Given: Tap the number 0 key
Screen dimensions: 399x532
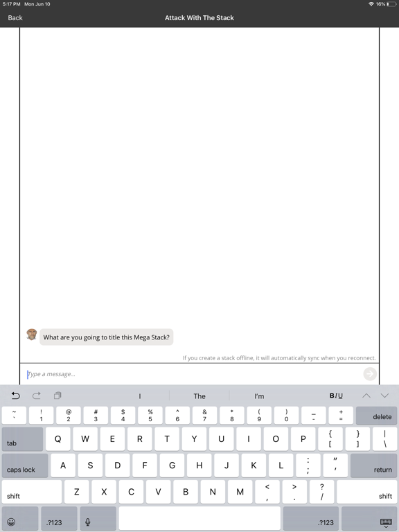Looking at the screenshot, I should tap(286, 416).
